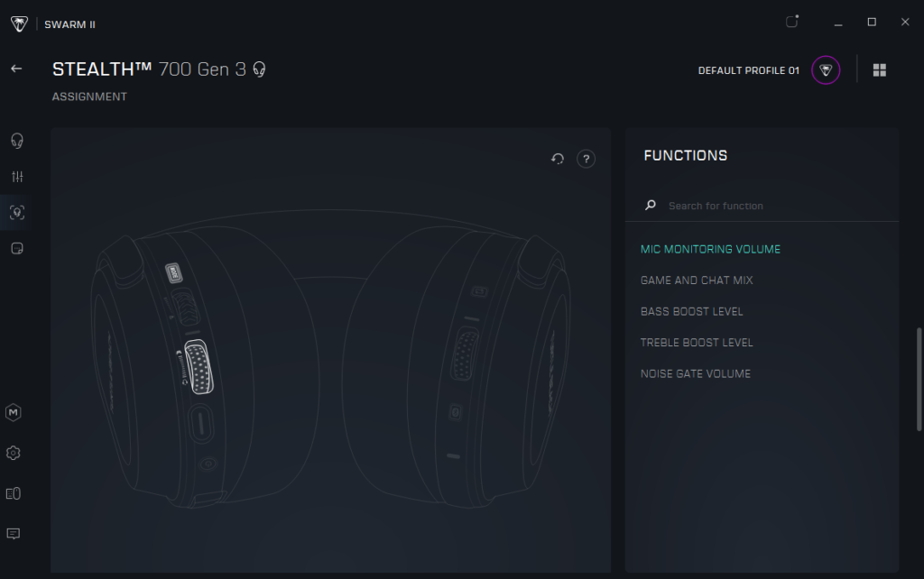
Task: Open the Swarm II settings gear
Action: (14, 453)
